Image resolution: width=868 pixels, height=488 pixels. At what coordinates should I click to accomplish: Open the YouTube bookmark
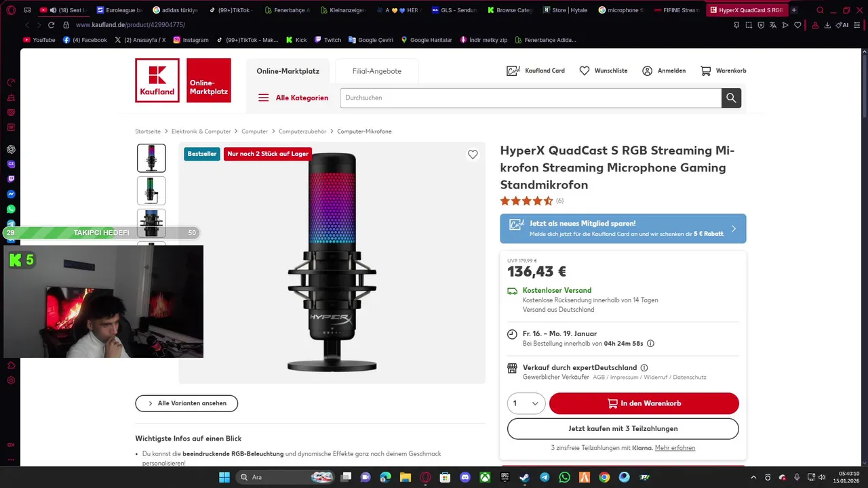tap(39, 40)
